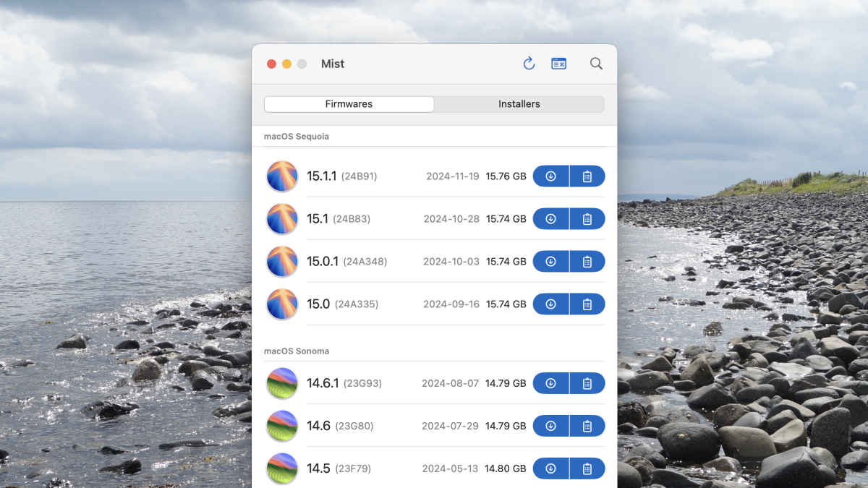The width and height of the screenshot is (868, 488).
Task: Refresh the firmware list in Mist toolbar
Action: tap(529, 64)
